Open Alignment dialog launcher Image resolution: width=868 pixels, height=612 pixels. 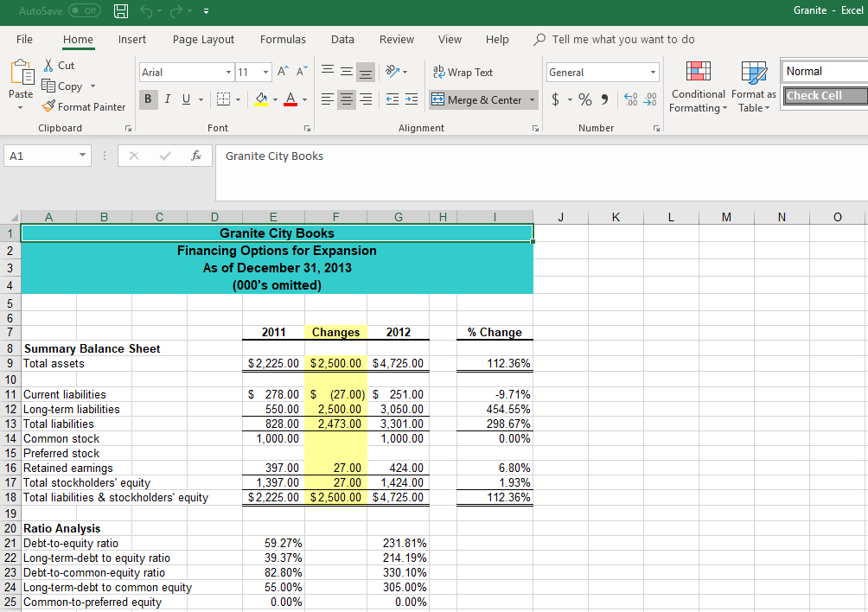click(535, 129)
